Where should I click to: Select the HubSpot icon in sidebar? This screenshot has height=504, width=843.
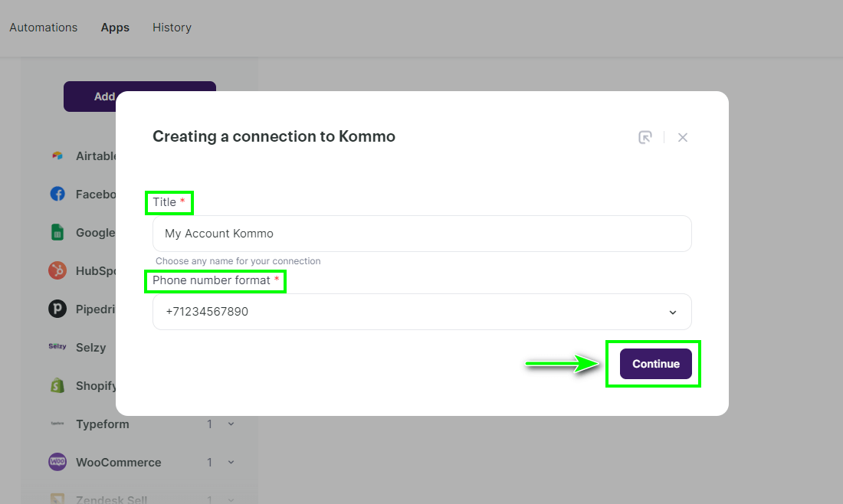click(57, 270)
